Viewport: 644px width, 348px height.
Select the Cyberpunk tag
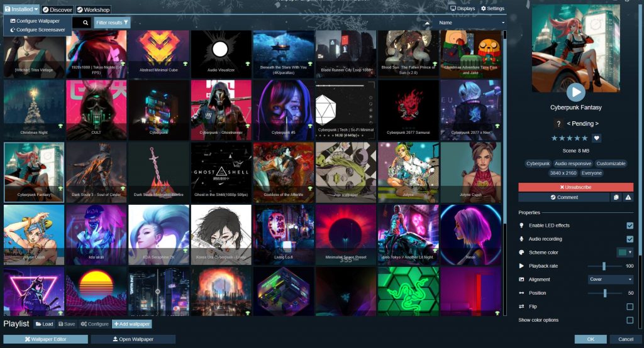coord(538,163)
